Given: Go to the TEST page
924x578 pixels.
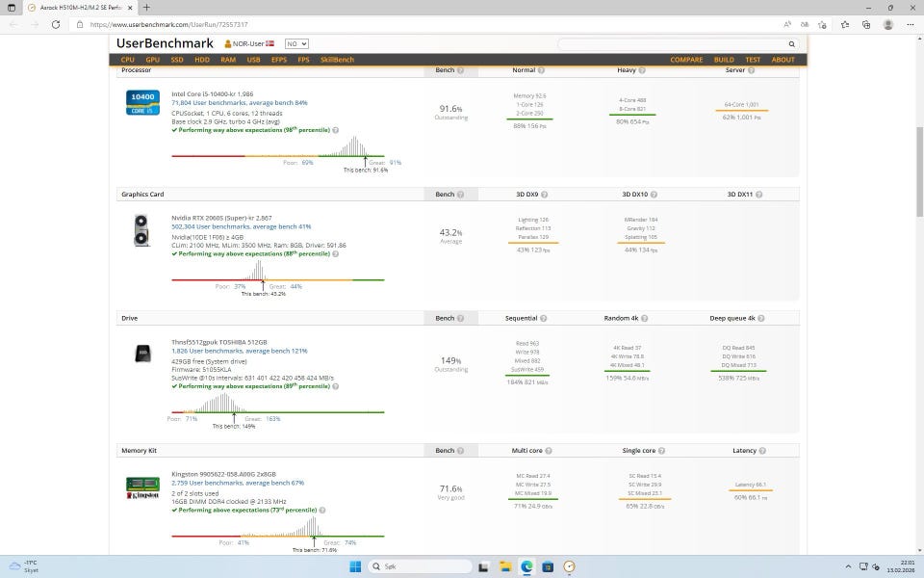Looking at the screenshot, I should point(753,60).
